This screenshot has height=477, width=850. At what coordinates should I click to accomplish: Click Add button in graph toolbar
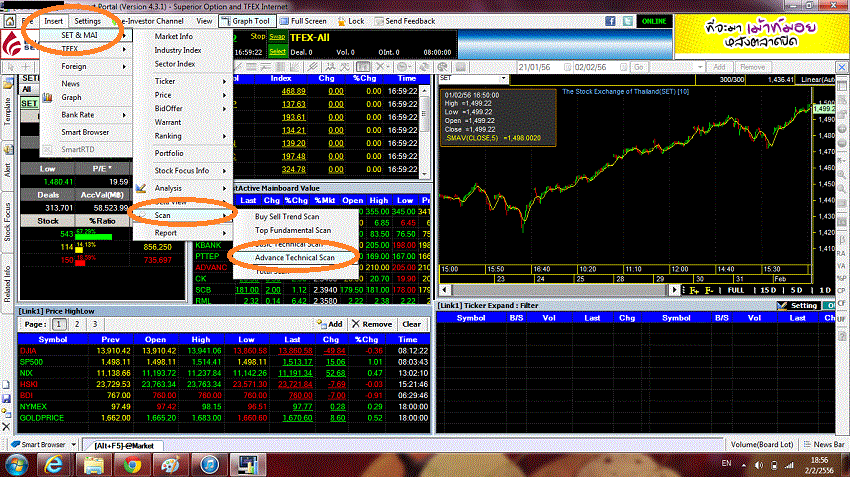click(719, 67)
